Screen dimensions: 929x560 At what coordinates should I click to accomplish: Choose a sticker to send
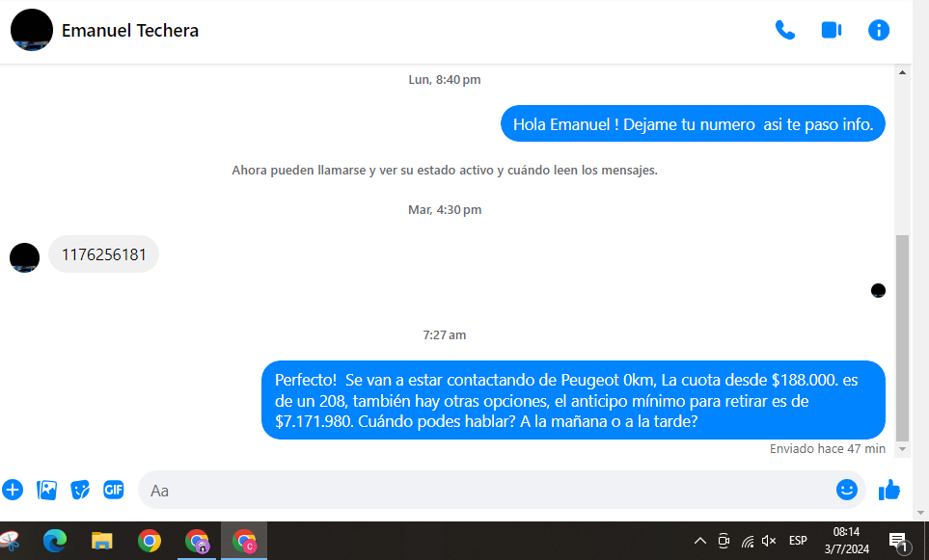(x=80, y=490)
